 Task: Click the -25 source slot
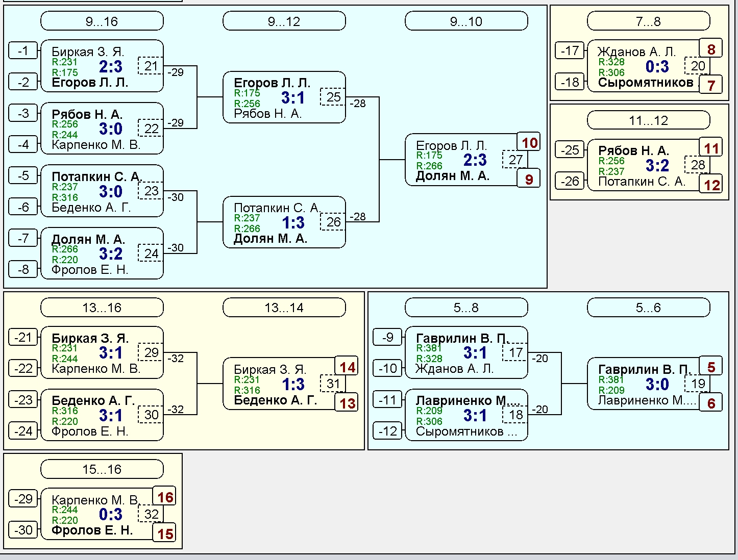(x=570, y=149)
